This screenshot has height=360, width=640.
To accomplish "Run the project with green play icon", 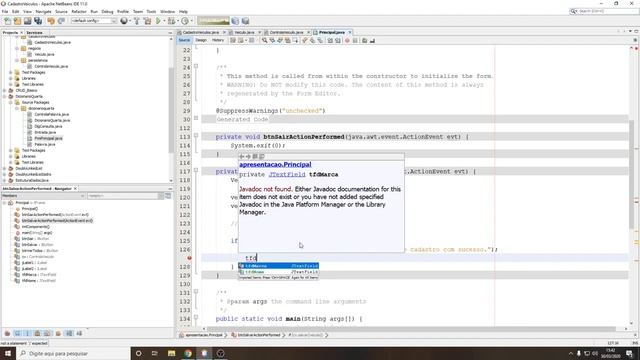I will 158,21.
